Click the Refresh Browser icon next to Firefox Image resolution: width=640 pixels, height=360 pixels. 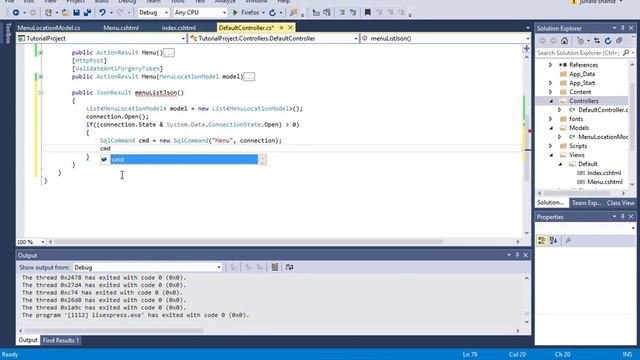coord(272,13)
